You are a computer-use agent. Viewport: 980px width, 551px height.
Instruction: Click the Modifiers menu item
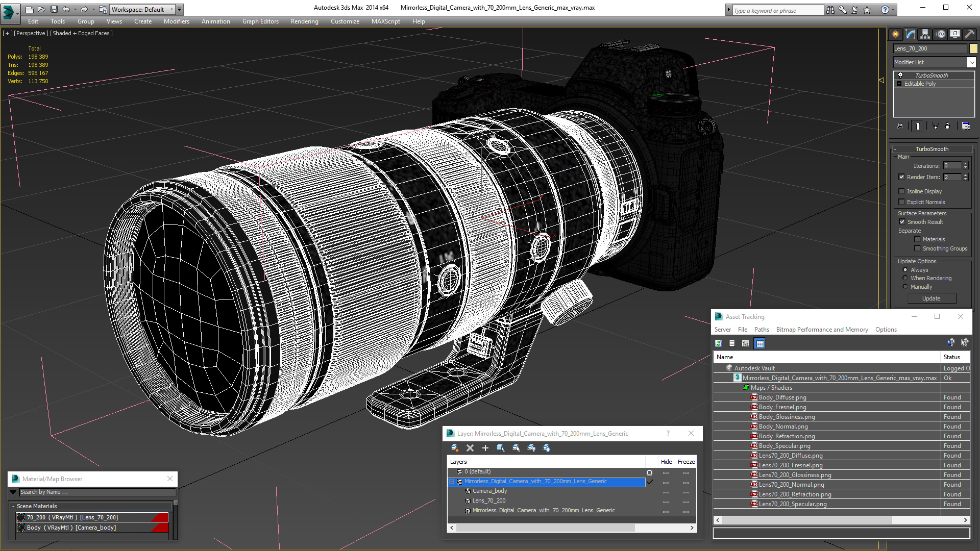[176, 21]
